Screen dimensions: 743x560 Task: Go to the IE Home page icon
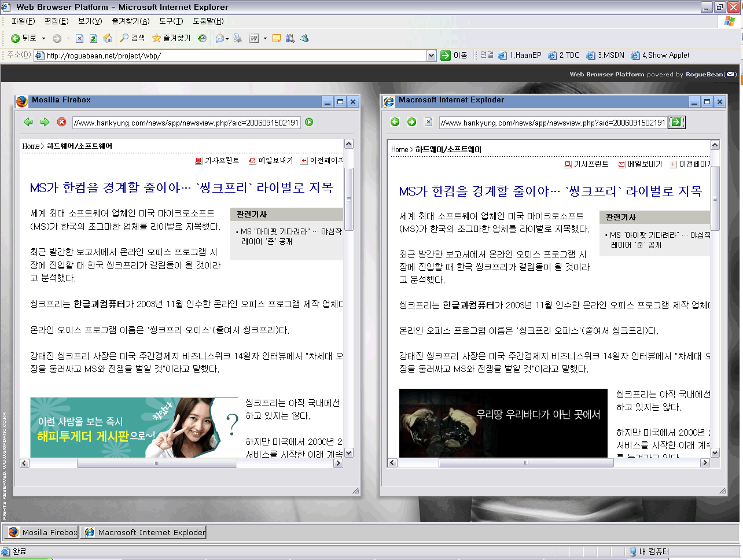pos(108,38)
